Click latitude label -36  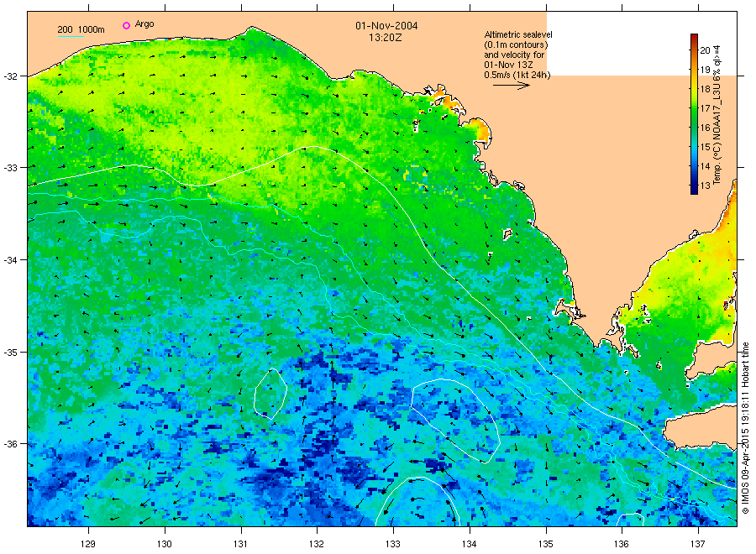10,444
